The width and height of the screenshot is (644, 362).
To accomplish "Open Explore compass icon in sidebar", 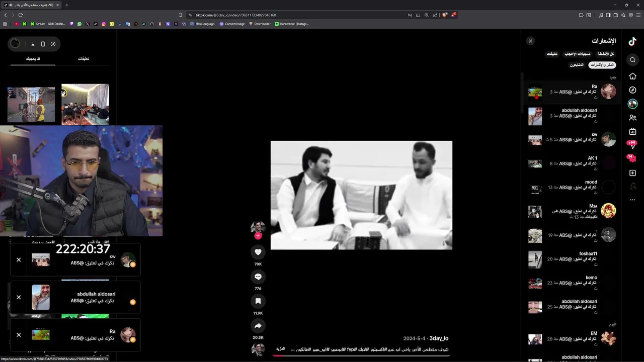I will [x=632, y=90].
